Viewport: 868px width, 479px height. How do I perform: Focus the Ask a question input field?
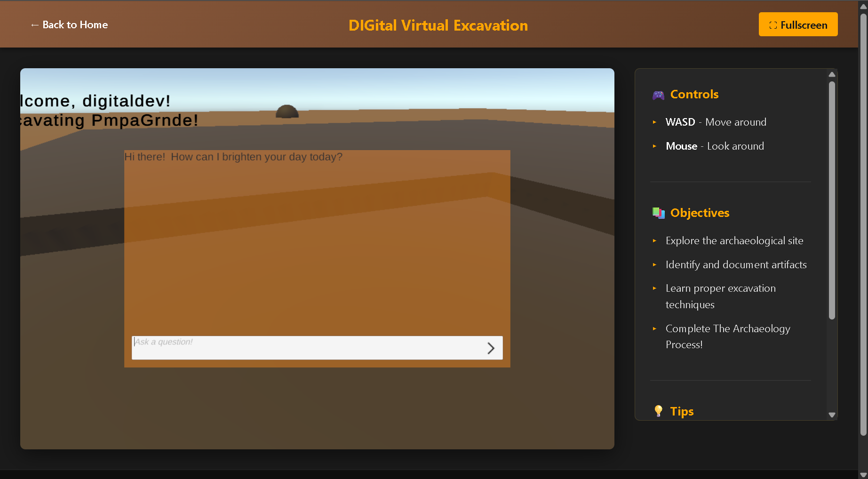click(x=306, y=348)
